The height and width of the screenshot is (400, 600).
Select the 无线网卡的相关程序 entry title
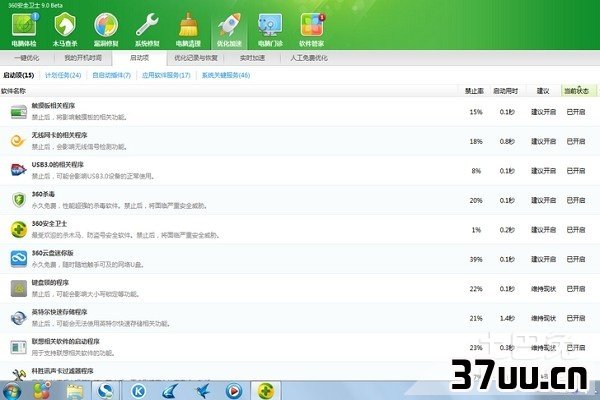tap(59, 135)
